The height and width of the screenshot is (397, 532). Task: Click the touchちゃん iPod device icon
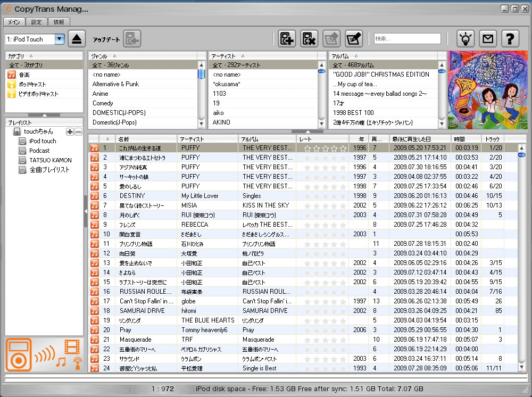coord(17,131)
